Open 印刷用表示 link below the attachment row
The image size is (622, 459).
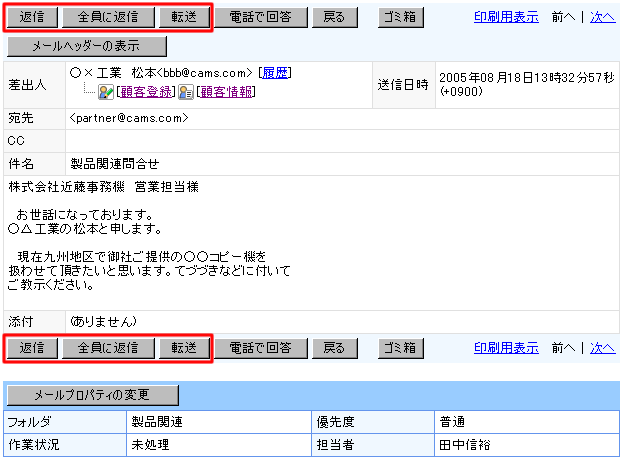point(506,348)
